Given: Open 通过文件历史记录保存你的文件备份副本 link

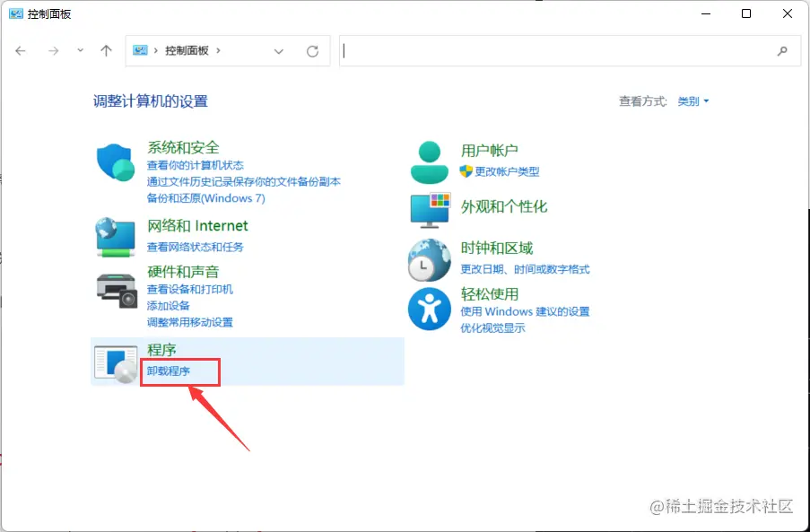Looking at the screenshot, I should pos(244,182).
